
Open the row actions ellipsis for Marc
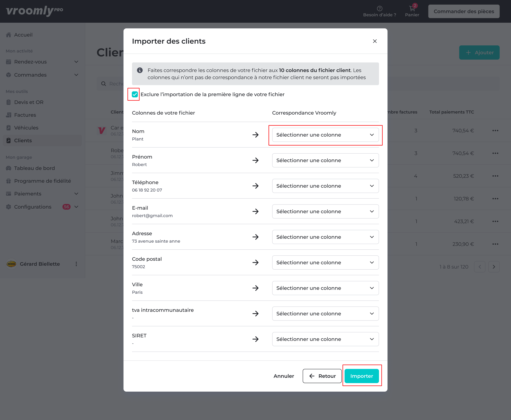(x=495, y=244)
